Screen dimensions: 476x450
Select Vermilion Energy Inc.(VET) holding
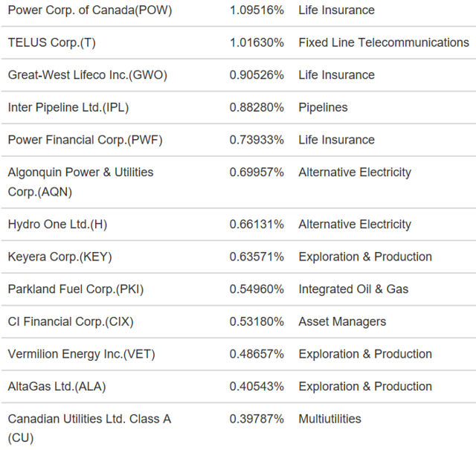point(81,354)
